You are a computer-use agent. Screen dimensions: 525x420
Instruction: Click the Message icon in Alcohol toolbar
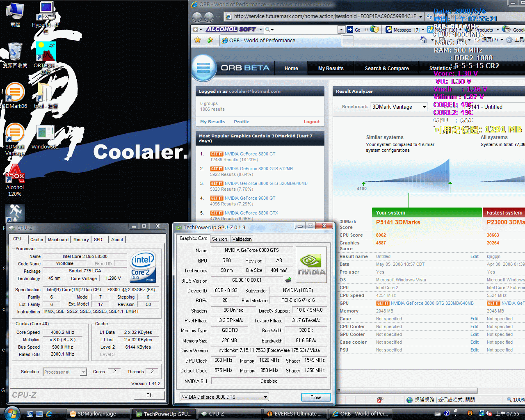click(389, 30)
